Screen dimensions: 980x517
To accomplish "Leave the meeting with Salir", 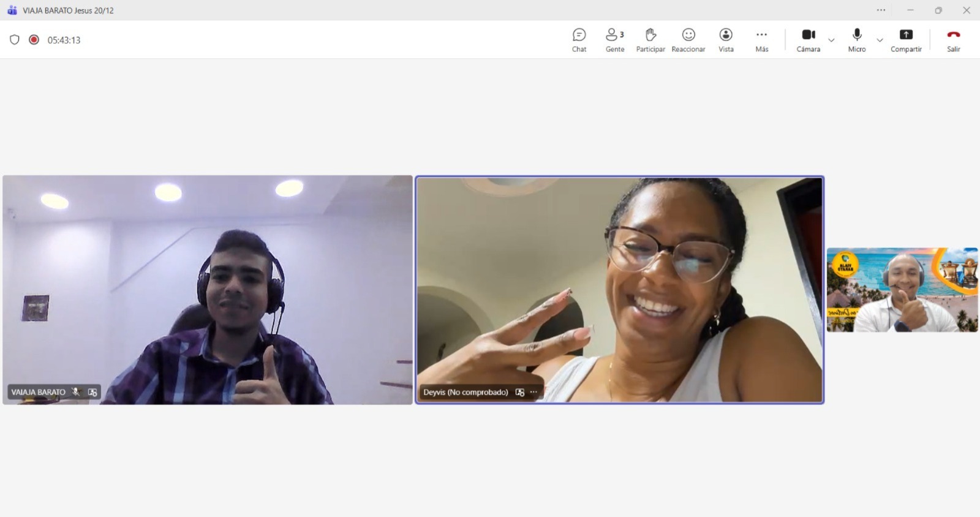I will pos(953,40).
